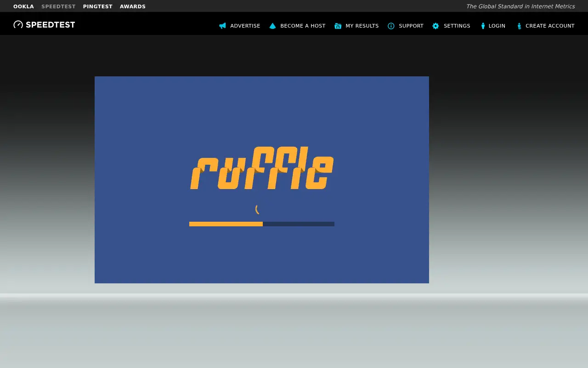The height and width of the screenshot is (368, 588).
Task: Click the Login link
Action: pyautogui.click(x=497, y=26)
